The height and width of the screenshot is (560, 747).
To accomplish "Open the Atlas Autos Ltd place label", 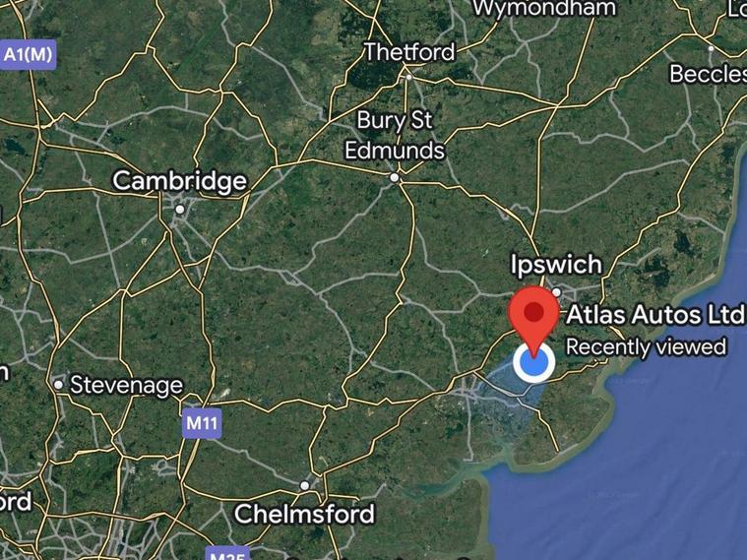I will pos(655,315).
